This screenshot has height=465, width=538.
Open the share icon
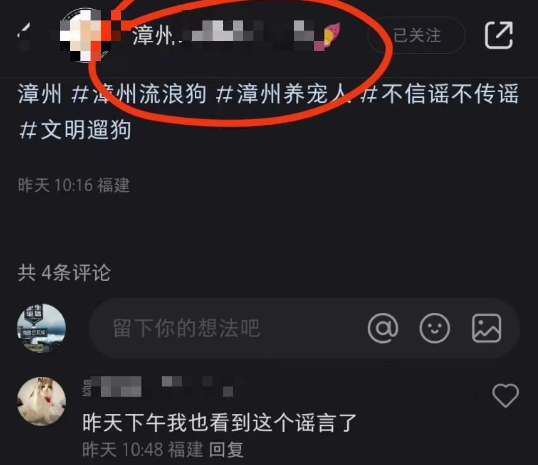click(499, 35)
